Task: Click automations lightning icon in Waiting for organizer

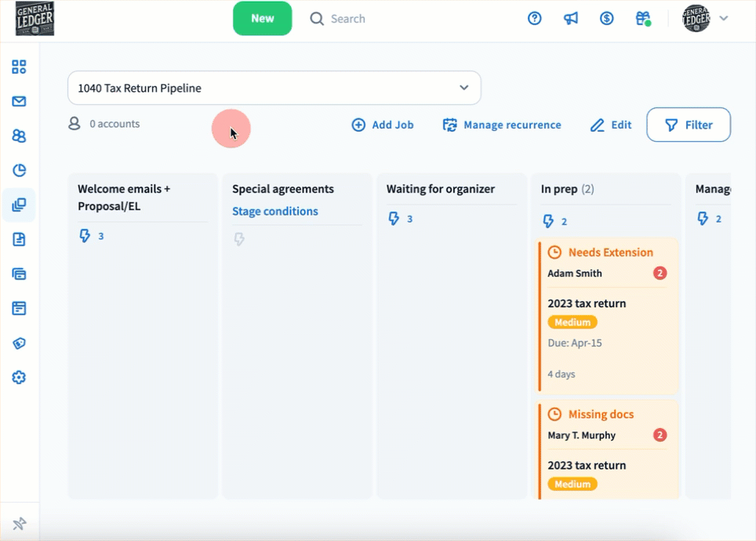Action: point(394,219)
